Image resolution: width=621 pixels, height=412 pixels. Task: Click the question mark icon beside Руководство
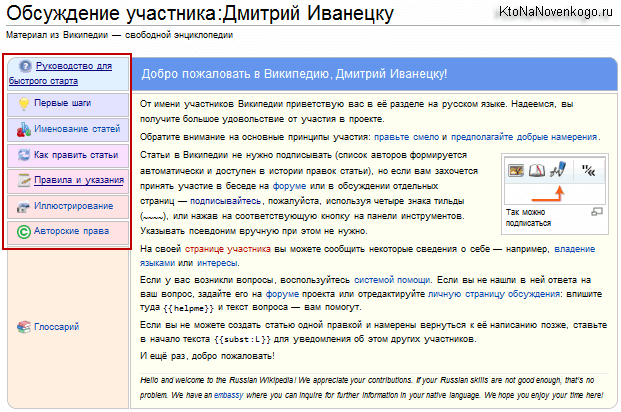(x=25, y=66)
